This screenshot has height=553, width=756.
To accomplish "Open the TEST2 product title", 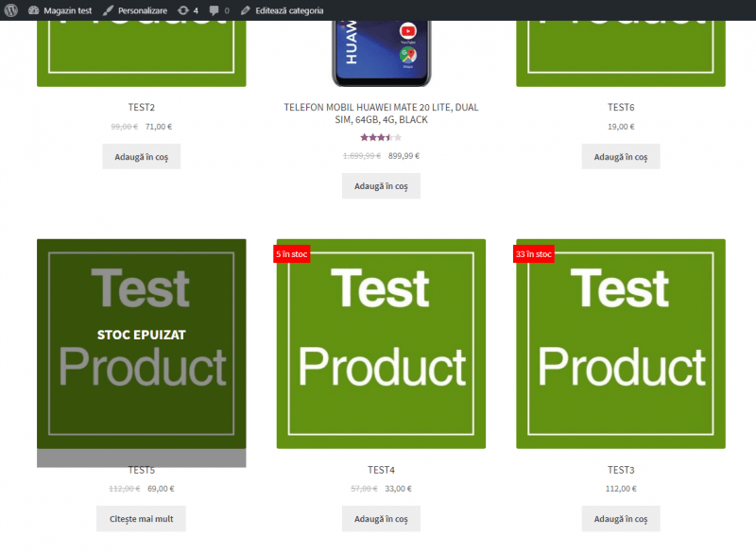I will (x=141, y=107).
